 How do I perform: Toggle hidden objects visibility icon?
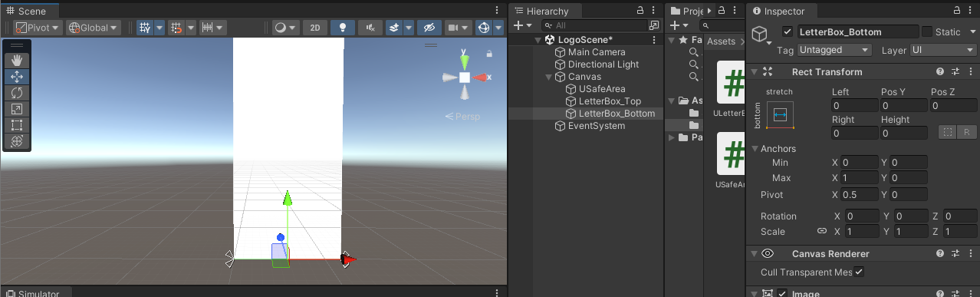[x=429, y=27]
